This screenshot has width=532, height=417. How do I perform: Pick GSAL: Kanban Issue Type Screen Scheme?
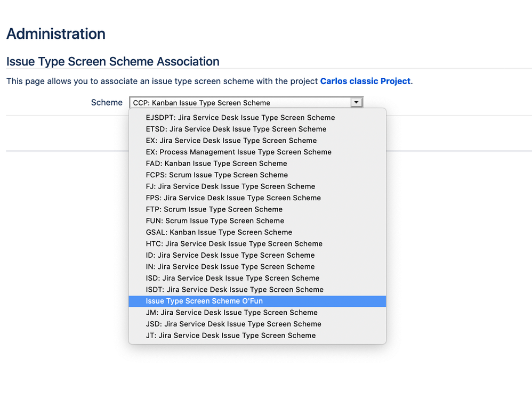257,233
